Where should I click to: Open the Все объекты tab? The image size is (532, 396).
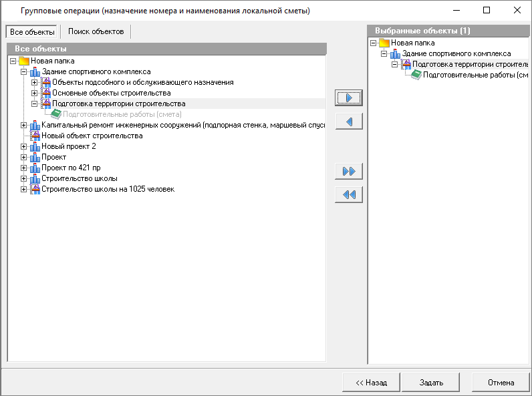pyautogui.click(x=32, y=32)
